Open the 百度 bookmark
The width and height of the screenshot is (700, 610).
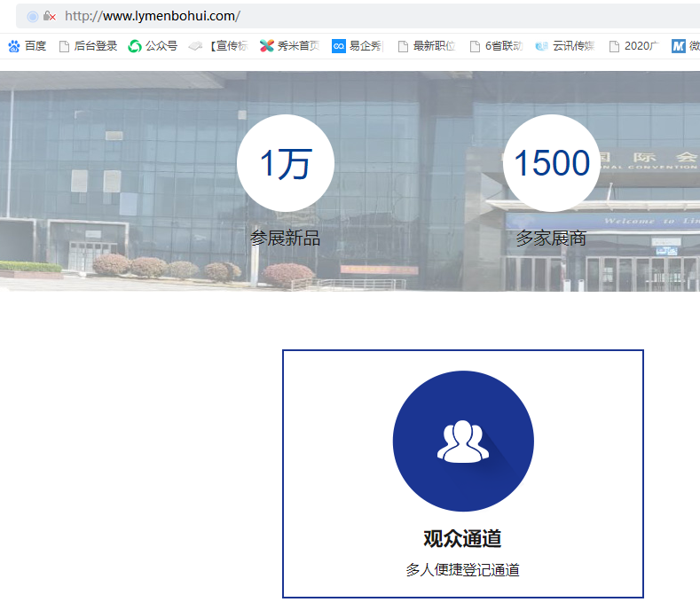[x=27, y=46]
